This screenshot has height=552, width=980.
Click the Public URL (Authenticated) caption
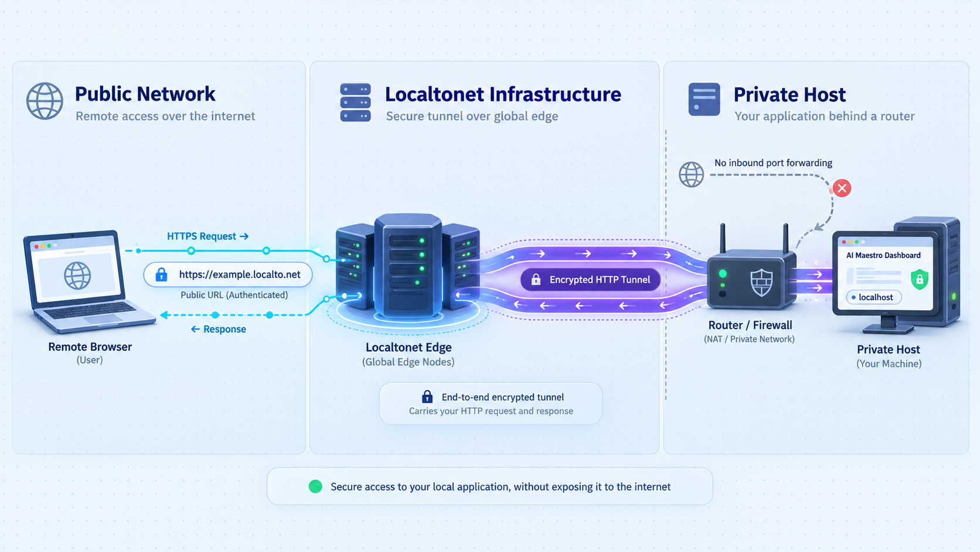pos(234,295)
